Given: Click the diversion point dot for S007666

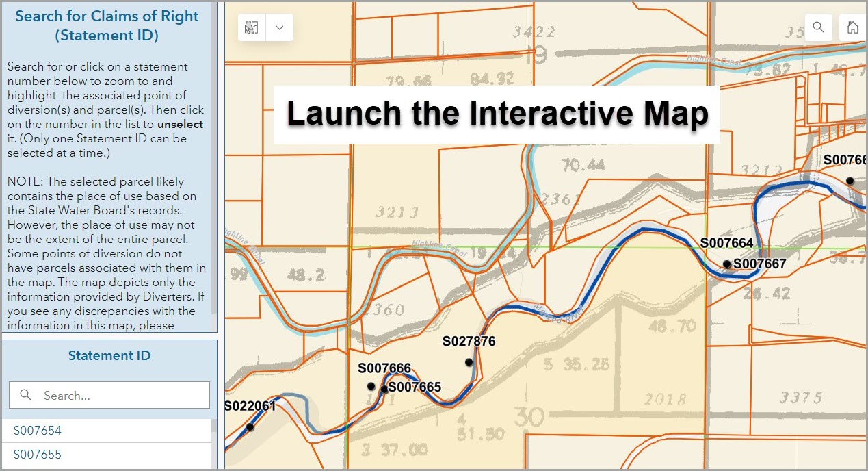Looking at the screenshot, I should pos(371,386).
